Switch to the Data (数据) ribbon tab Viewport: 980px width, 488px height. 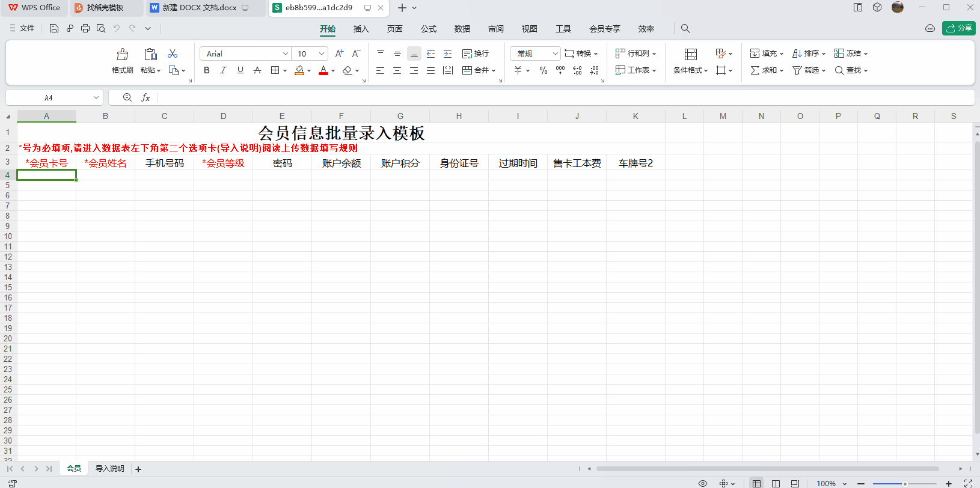pos(462,29)
